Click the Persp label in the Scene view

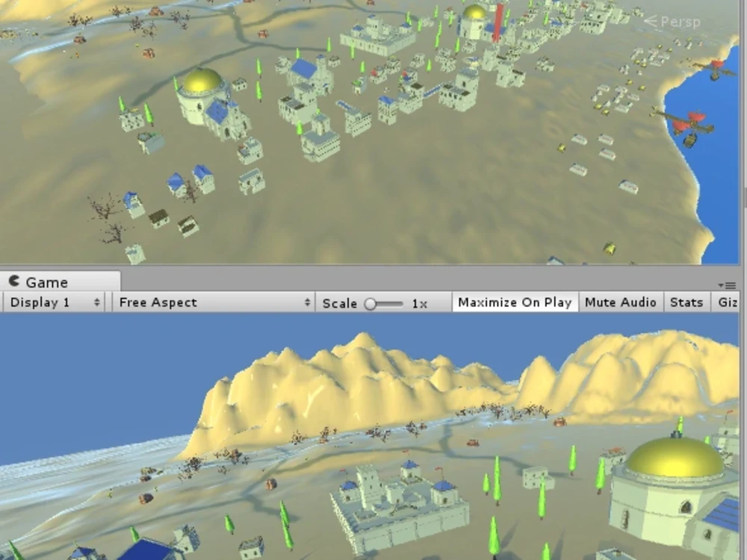(x=681, y=22)
